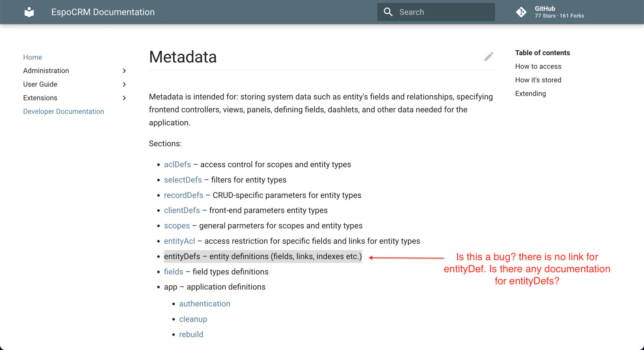
Task: Open Developer Documentation in sidebar
Action: (x=63, y=111)
